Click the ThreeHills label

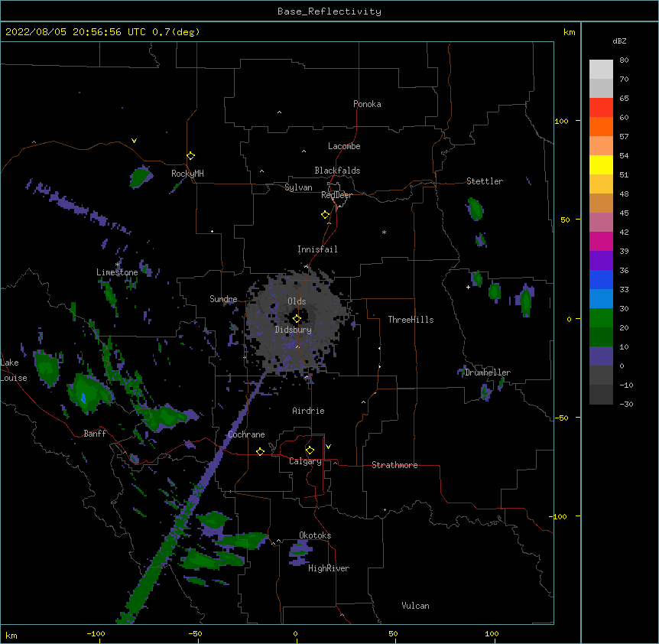click(x=411, y=320)
